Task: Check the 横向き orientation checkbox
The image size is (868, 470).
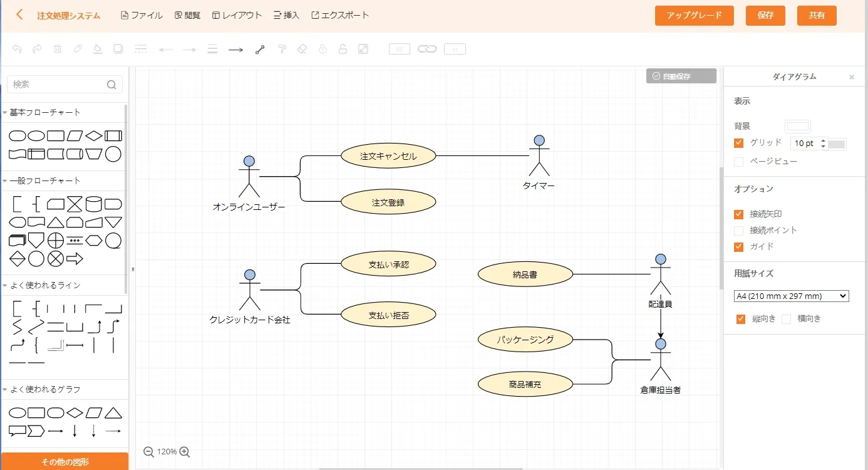Action: tap(787, 319)
